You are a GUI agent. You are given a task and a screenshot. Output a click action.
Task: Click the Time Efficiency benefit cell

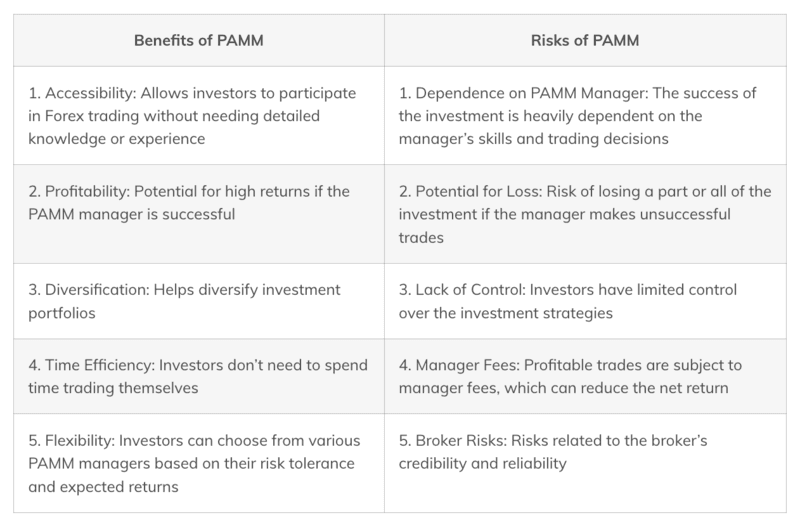(x=199, y=377)
